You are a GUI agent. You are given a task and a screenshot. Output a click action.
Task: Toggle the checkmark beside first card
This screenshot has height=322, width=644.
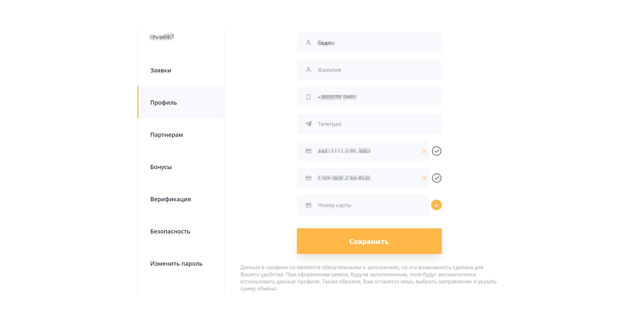(437, 151)
